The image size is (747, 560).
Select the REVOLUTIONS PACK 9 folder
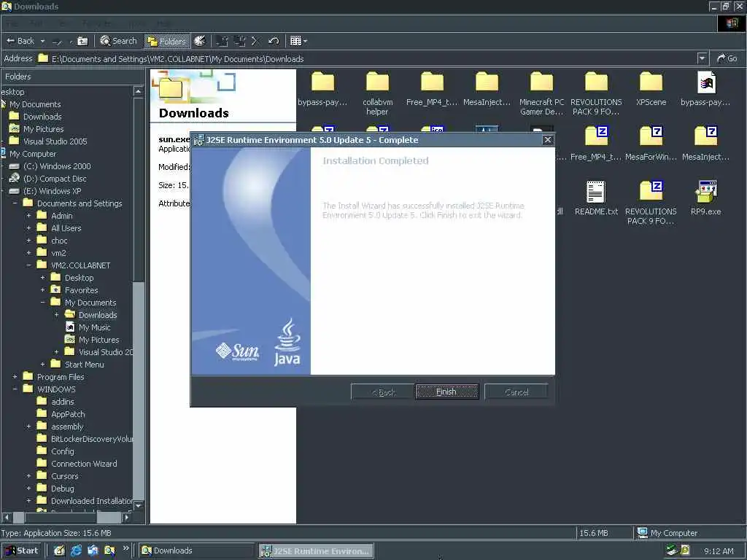596,93
